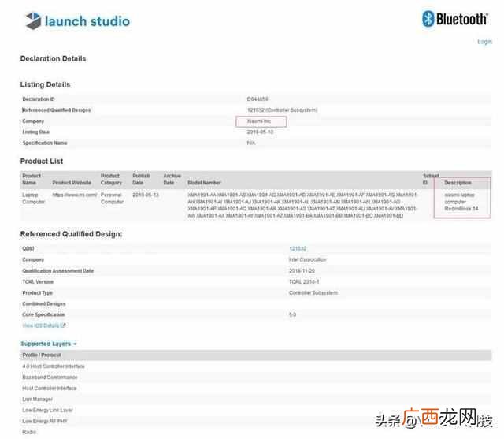Screen dimensions: 504x439
Task: Click the XMA1901 model numbers cell
Action: [302, 205]
